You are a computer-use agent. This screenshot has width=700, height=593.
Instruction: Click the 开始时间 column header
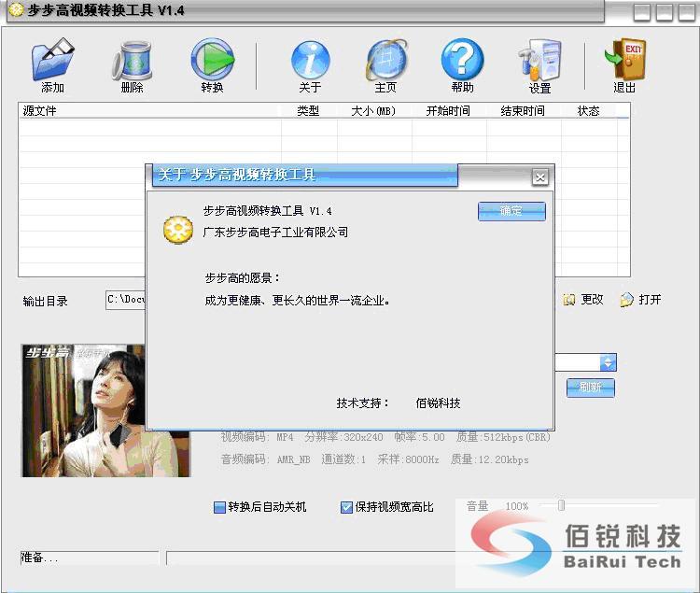coord(449,111)
